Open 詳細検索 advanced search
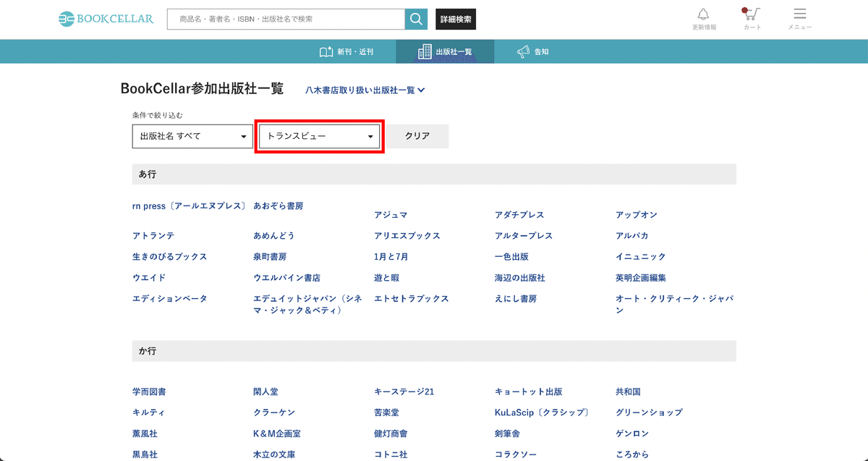This screenshot has height=461, width=868. tap(455, 19)
